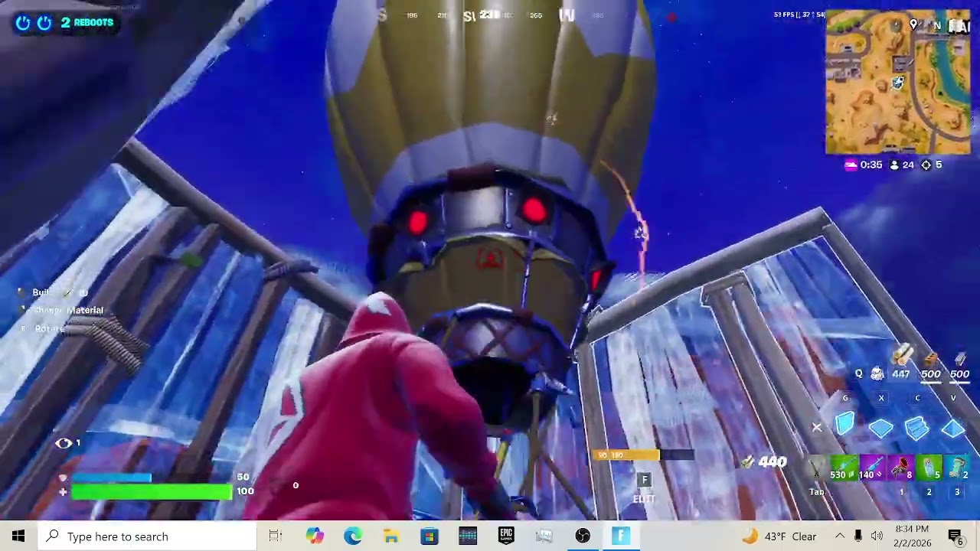Click the Tab key hint label
This screenshot has height=551, width=980.
(817, 492)
